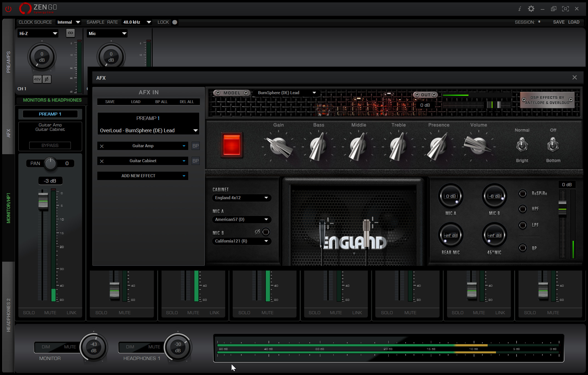
Task: Click the Preamp 1 monitor fader handle
Action: click(x=43, y=201)
